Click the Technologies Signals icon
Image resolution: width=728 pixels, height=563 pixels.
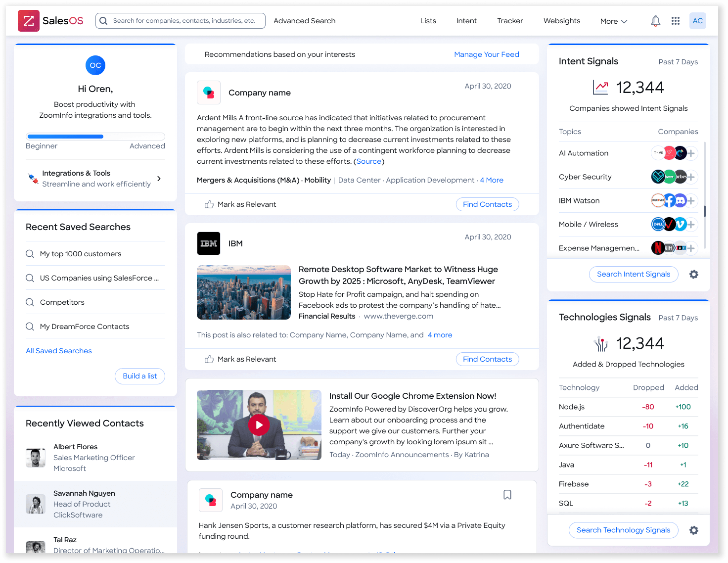600,343
